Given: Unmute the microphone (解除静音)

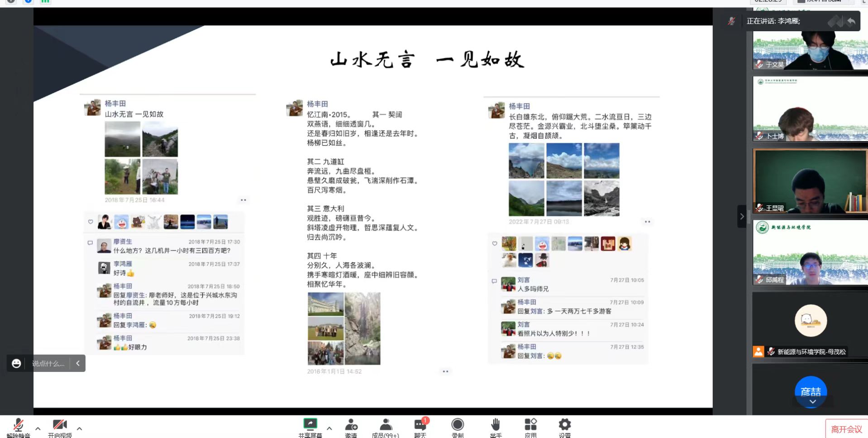Looking at the screenshot, I should pos(19,426).
